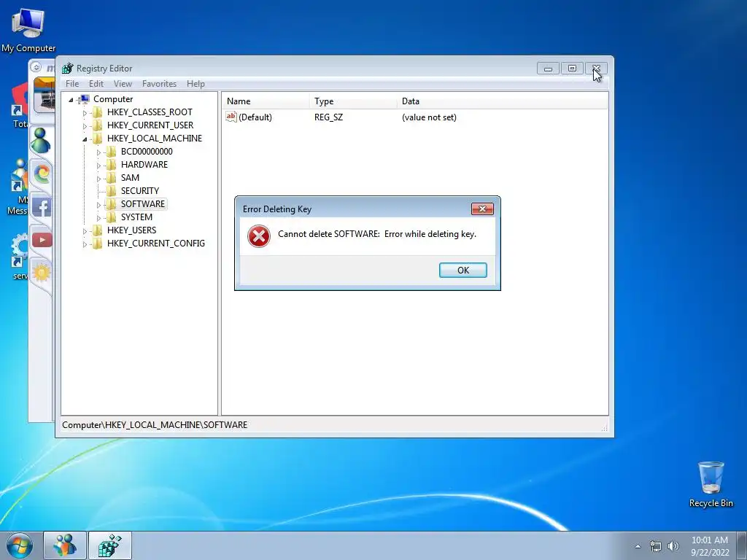Select the HKEY_LOCAL_MACHINE folder icon
Screen dimensions: 747x560
[97, 138]
